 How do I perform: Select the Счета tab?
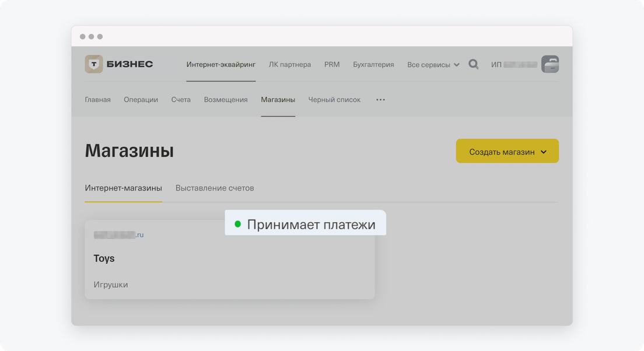coord(181,100)
